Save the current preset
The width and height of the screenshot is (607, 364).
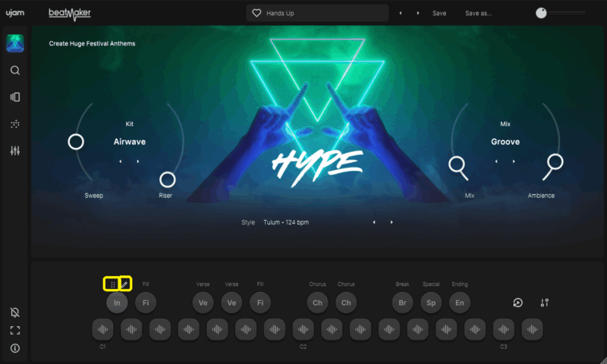(x=439, y=13)
